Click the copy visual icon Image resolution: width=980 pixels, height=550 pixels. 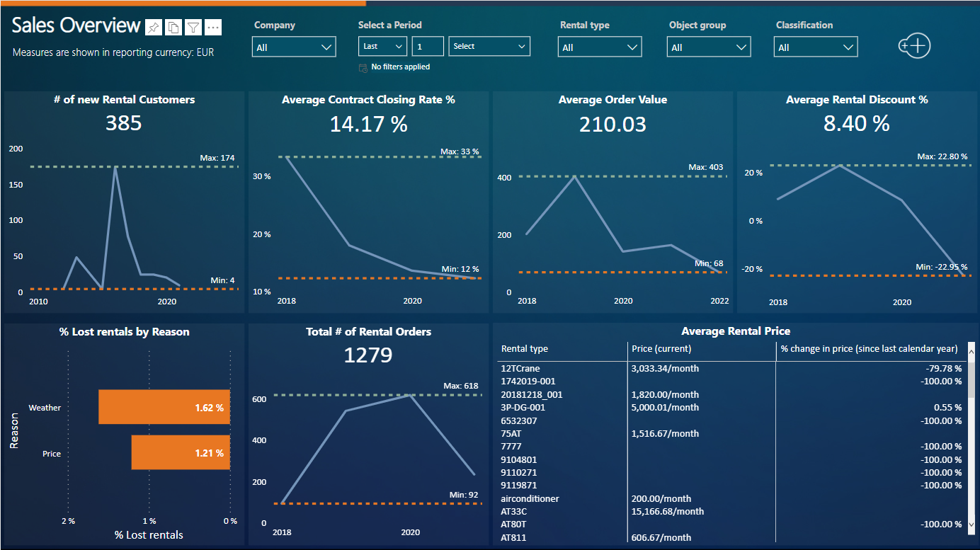[173, 27]
